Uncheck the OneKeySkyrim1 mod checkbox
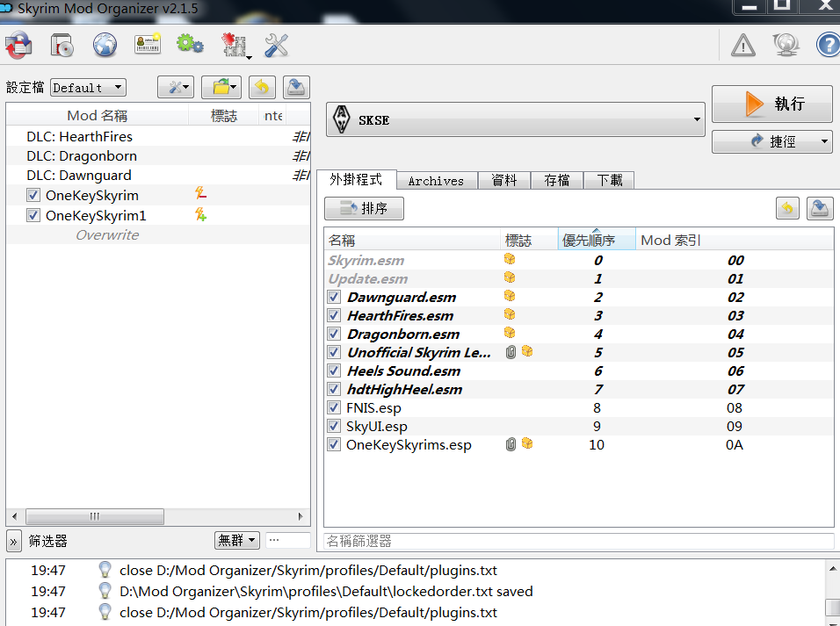The height and width of the screenshot is (626, 840). [x=33, y=215]
